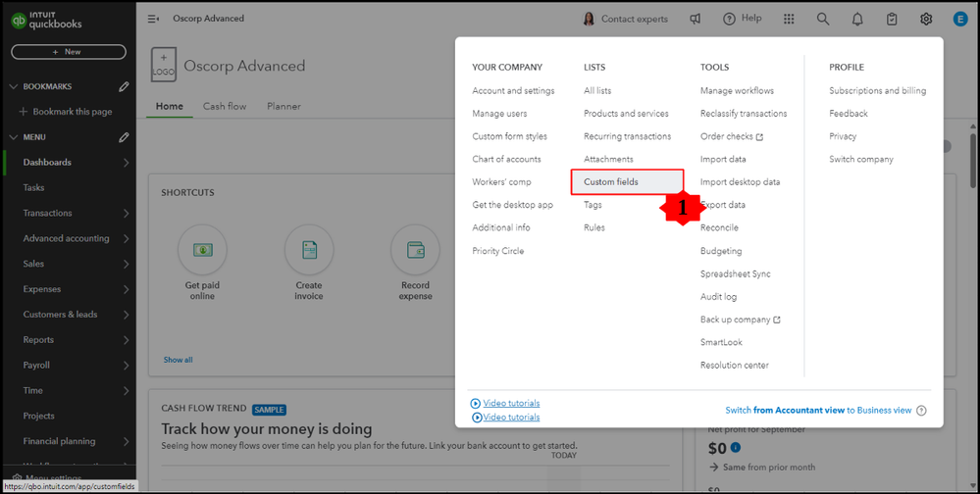
Task: Click the announcements megaphone icon
Action: pyautogui.click(x=695, y=20)
